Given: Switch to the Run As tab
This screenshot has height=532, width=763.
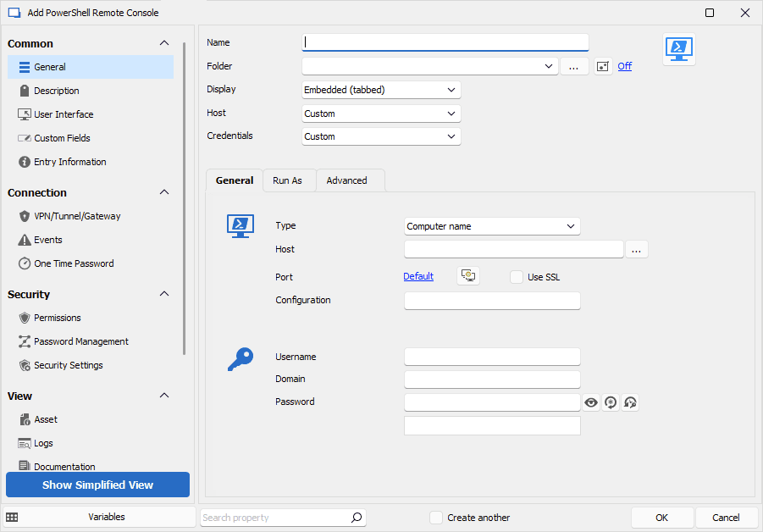Looking at the screenshot, I should click(x=287, y=180).
